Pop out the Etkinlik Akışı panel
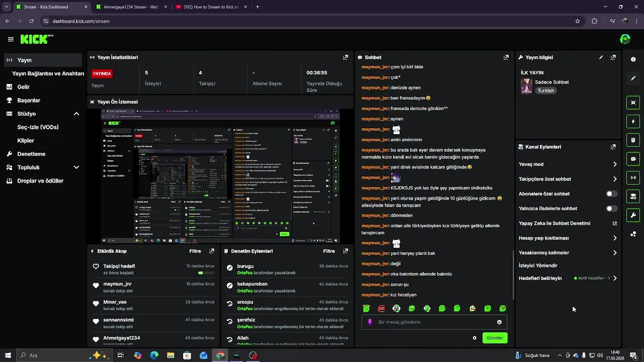644x362 pixels. click(x=212, y=251)
